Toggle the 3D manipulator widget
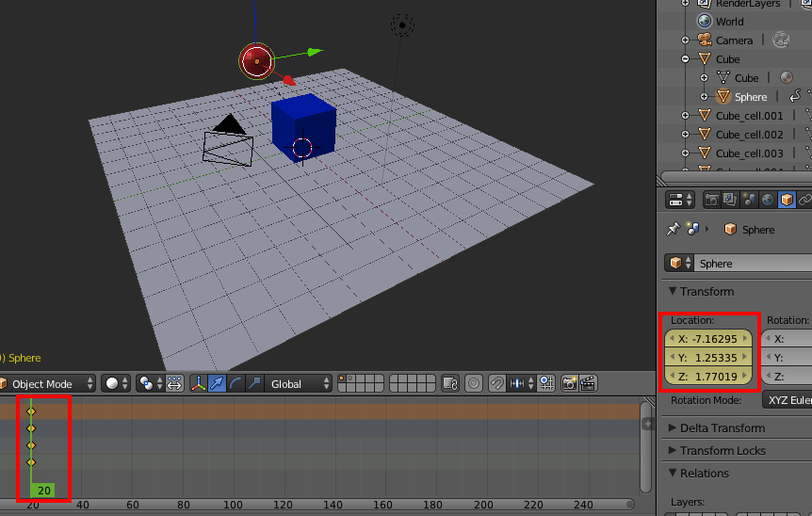The image size is (812, 516). [x=199, y=383]
